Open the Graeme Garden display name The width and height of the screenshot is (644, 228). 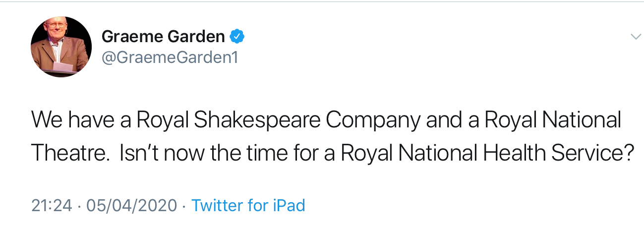click(163, 36)
